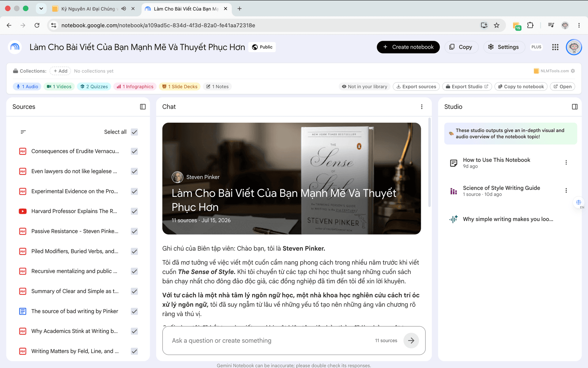
Task: Click NLMTools settings gear icon
Action: tap(573, 71)
